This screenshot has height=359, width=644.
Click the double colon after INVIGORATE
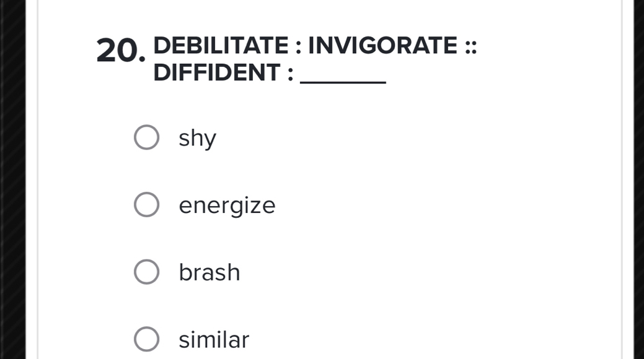click(472, 46)
